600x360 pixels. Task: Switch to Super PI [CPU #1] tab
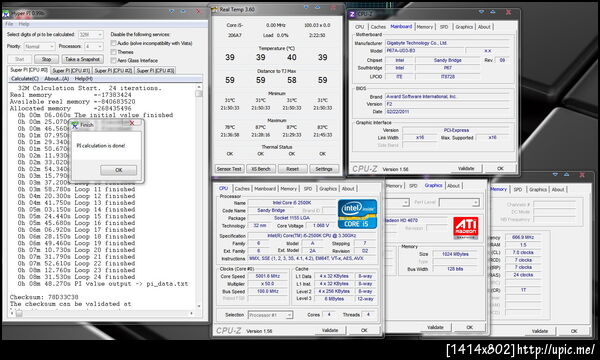[x=71, y=70]
